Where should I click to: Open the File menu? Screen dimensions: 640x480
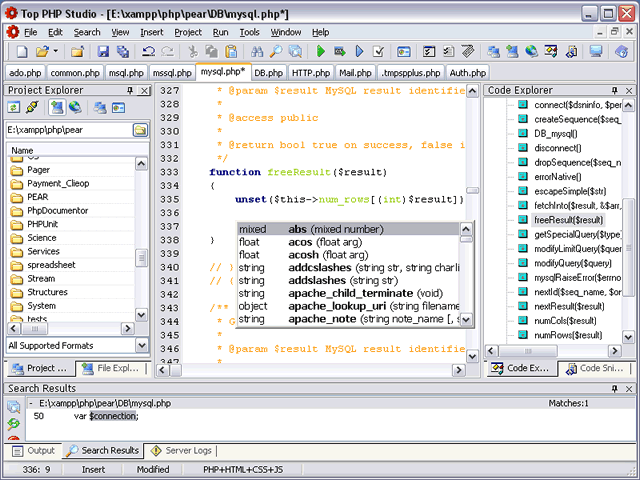(x=31, y=32)
